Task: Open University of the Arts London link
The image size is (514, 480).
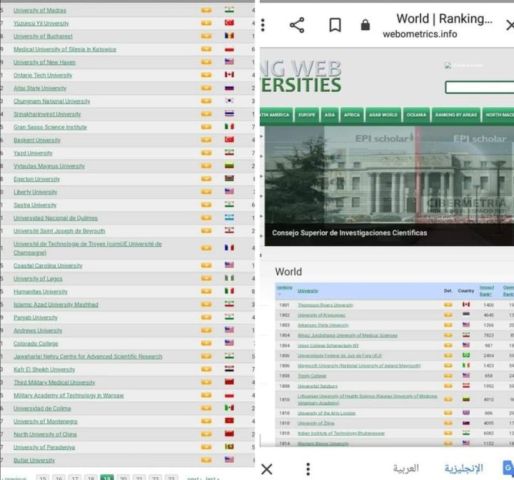Action: click(x=326, y=413)
